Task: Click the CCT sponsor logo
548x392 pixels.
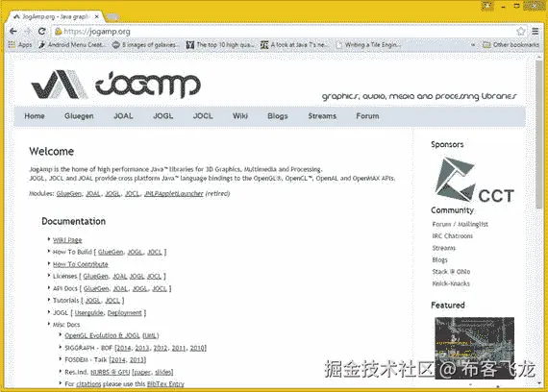Action: pos(474,180)
